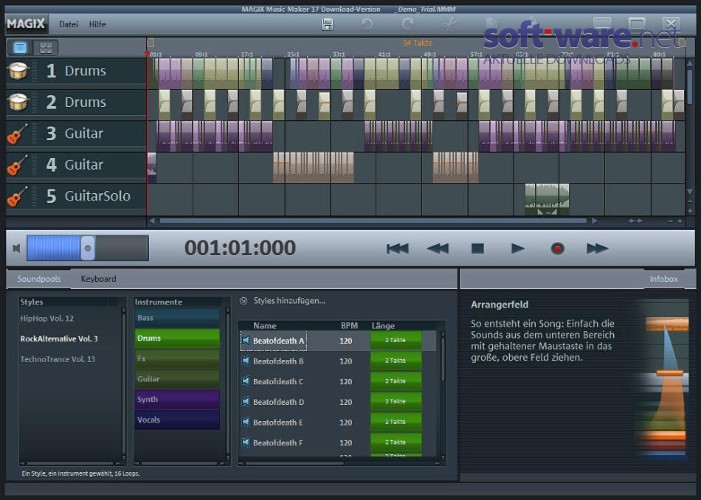Viewport: 701px width, 500px height.
Task: Click the fast forward button
Action: click(x=597, y=249)
